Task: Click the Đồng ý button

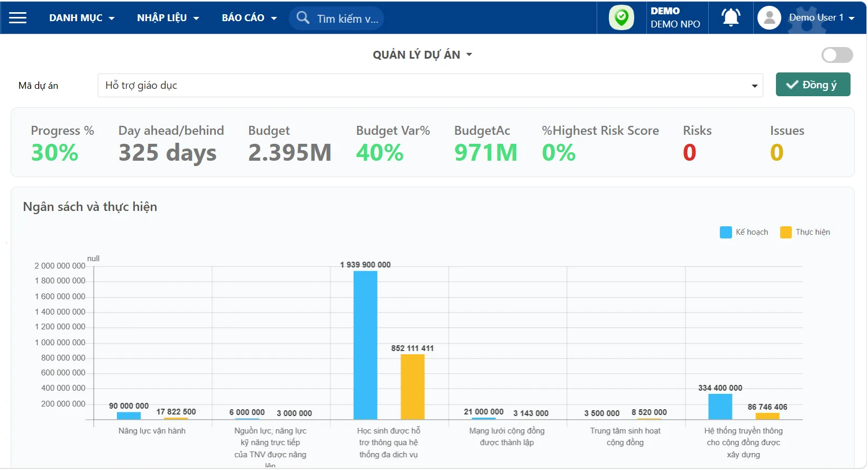Action: click(x=813, y=85)
